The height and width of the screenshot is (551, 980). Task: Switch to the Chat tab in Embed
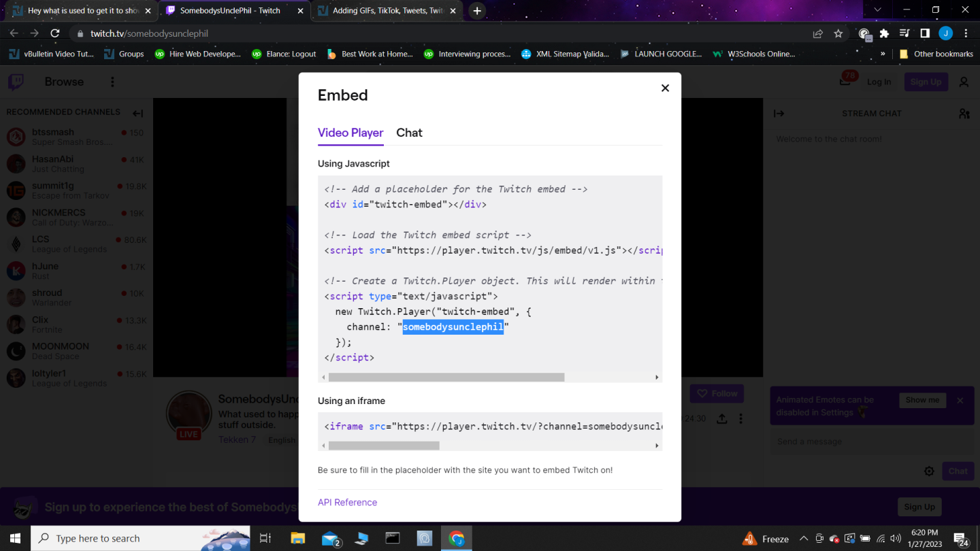409,133
